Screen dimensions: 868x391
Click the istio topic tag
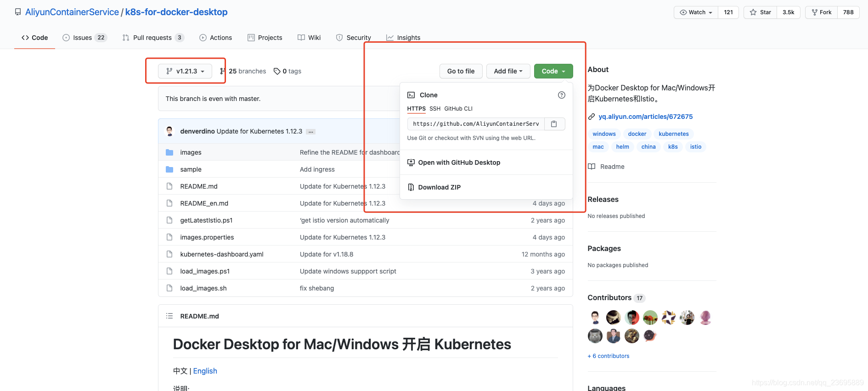click(695, 147)
